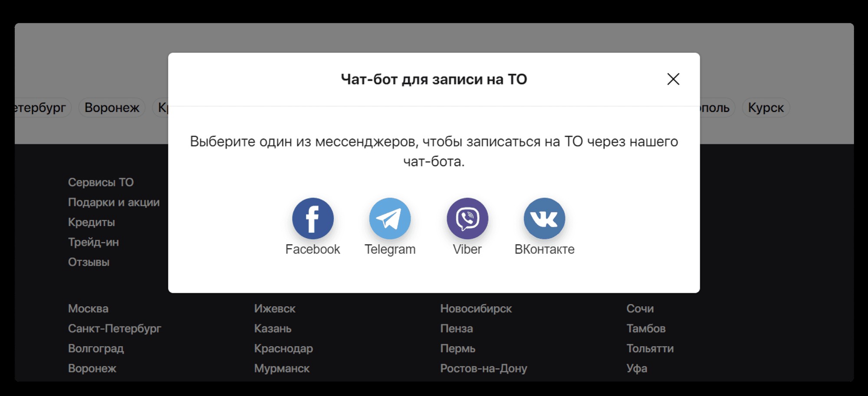868x396 pixels.
Task: Choose Ижевск in footer city list
Action: 275,308
